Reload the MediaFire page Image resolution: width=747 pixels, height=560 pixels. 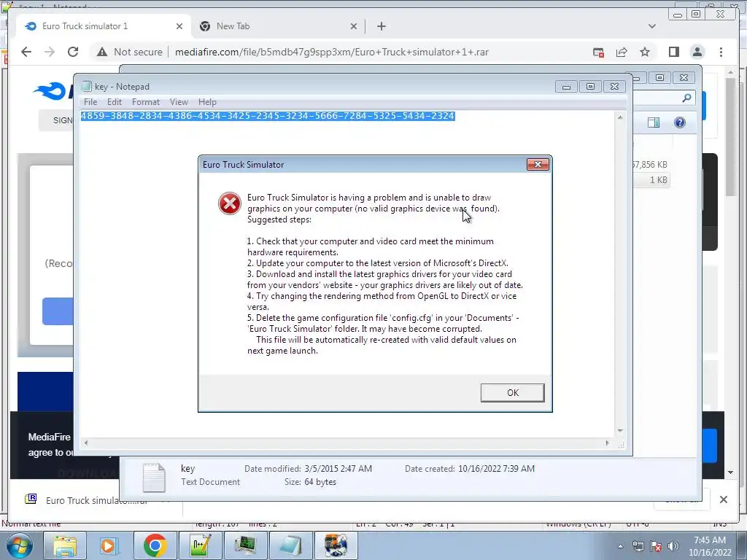coord(73,52)
